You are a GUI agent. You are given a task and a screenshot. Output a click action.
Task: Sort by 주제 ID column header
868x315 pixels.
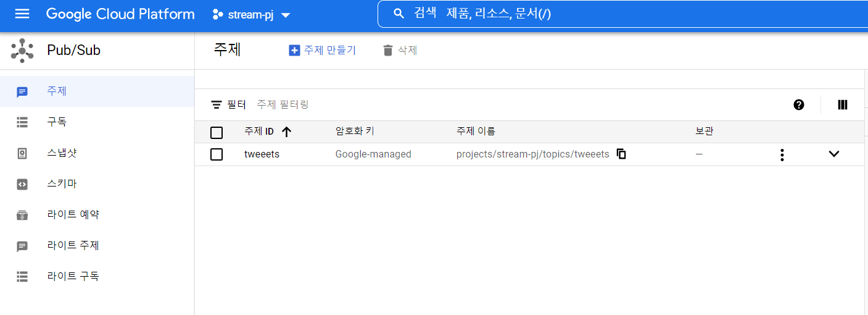point(259,132)
